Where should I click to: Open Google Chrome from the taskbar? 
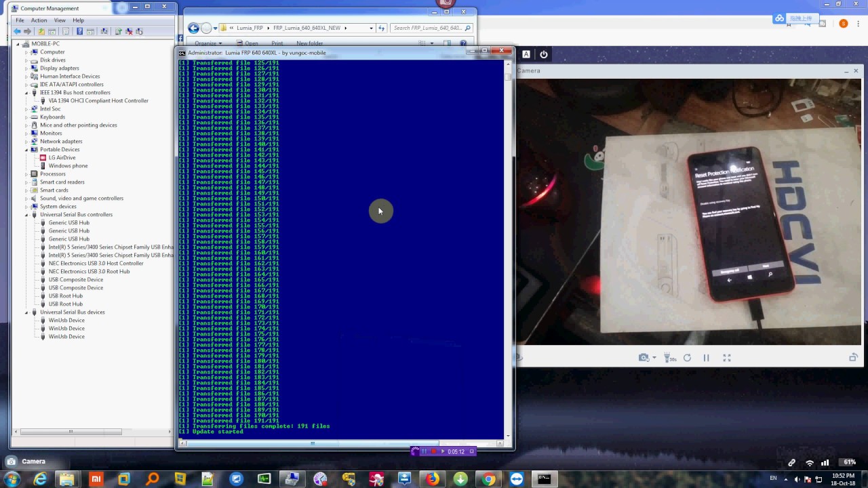tap(488, 479)
